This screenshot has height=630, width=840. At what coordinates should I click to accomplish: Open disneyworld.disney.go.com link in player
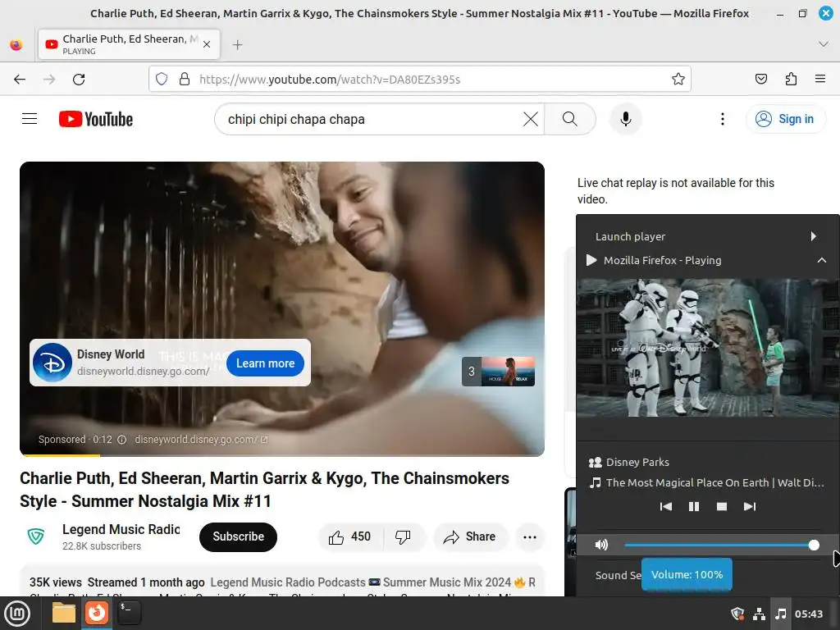pos(200,440)
